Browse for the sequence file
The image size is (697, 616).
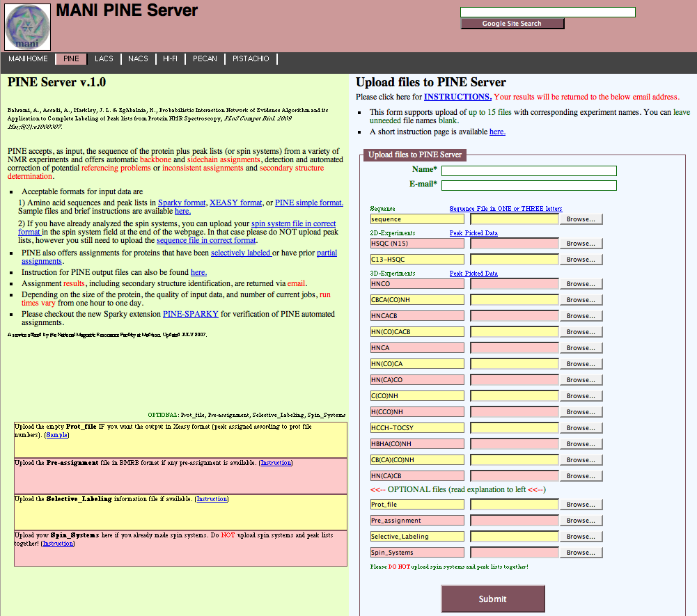point(580,219)
